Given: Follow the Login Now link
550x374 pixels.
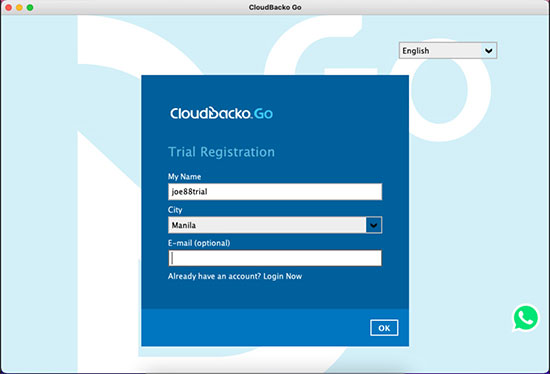Looking at the screenshot, I should click(283, 276).
